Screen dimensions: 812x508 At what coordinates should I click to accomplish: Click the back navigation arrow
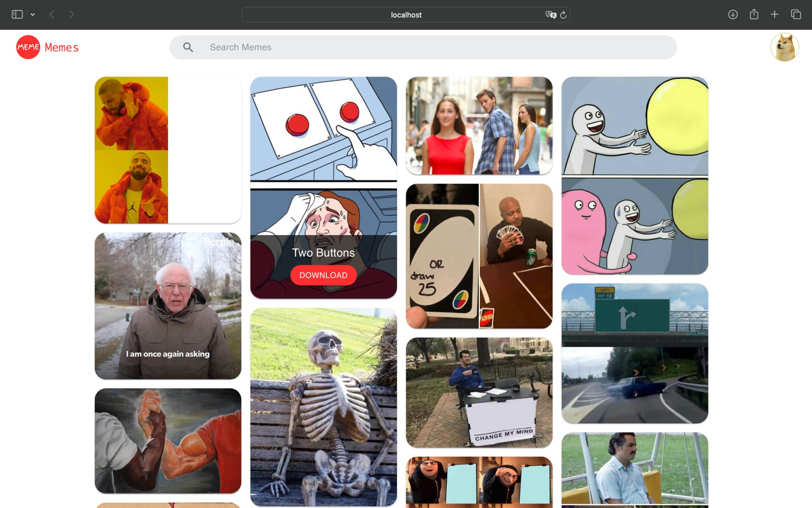(x=52, y=15)
